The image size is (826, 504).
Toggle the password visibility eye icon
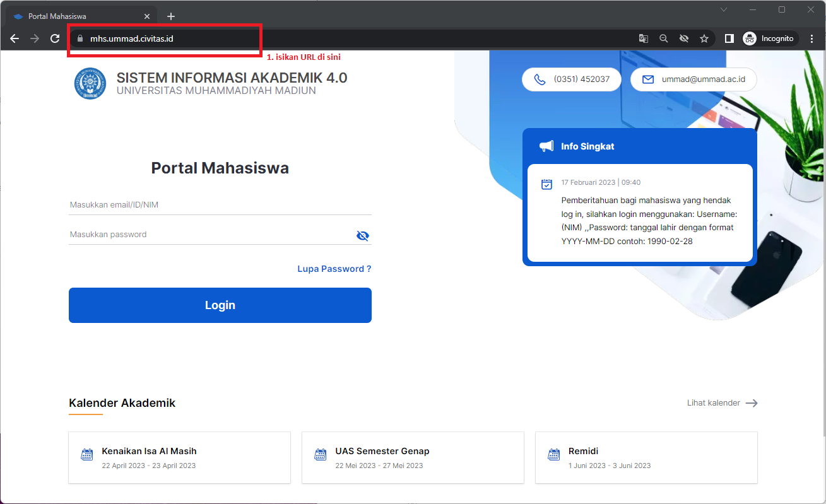pyautogui.click(x=362, y=235)
